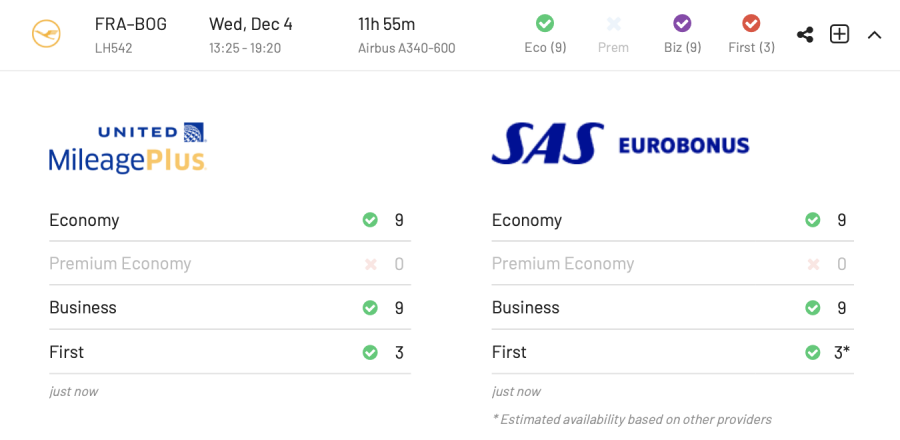
Task: Select the EuroBonus Business row
Action: [x=672, y=308]
